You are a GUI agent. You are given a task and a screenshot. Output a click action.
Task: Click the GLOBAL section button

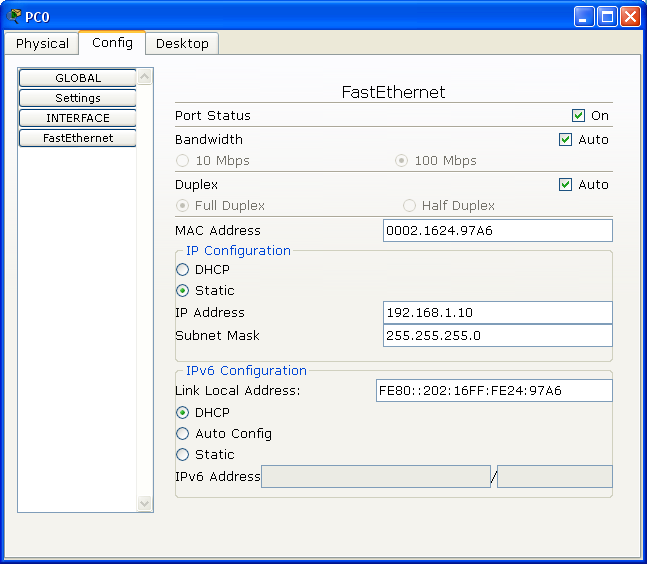pyautogui.click(x=78, y=78)
